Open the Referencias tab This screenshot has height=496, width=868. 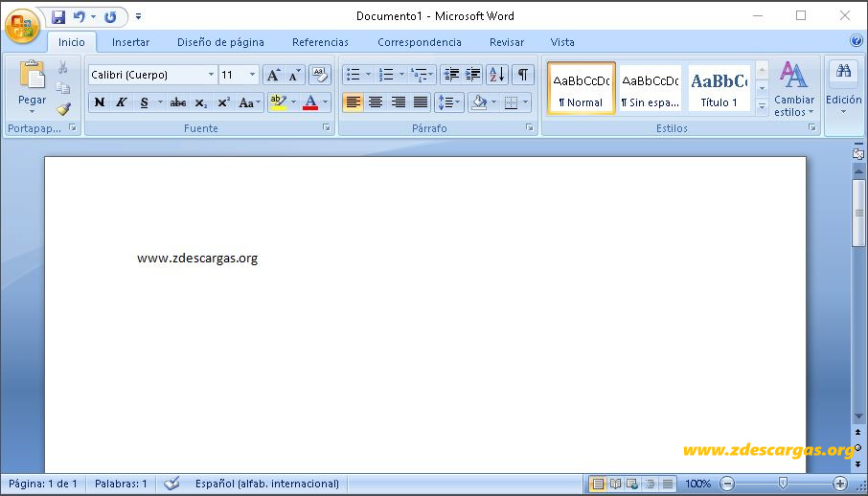point(320,42)
